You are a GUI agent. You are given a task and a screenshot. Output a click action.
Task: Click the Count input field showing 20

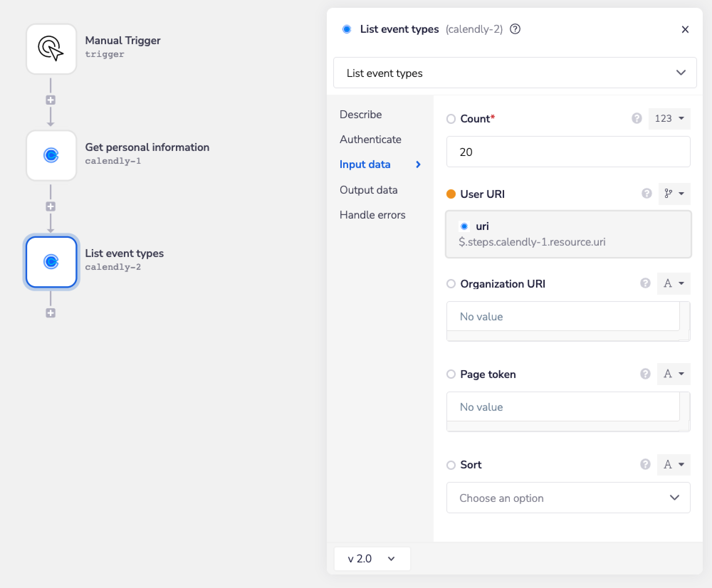(x=568, y=152)
